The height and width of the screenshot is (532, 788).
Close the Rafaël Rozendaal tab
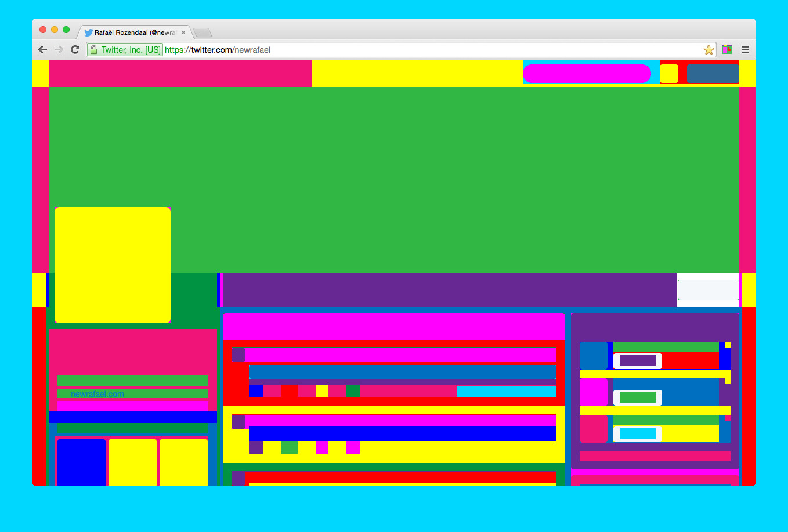pyautogui.click(x=183, y=32)
